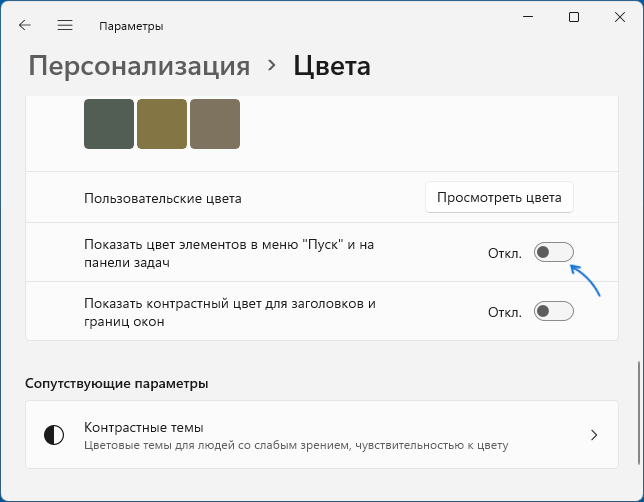Image resolution: width=644 pixels, height=502 pixels.
Task: Click the 'Цветовые темы для людей' description
Action: [x=296, y=445]
